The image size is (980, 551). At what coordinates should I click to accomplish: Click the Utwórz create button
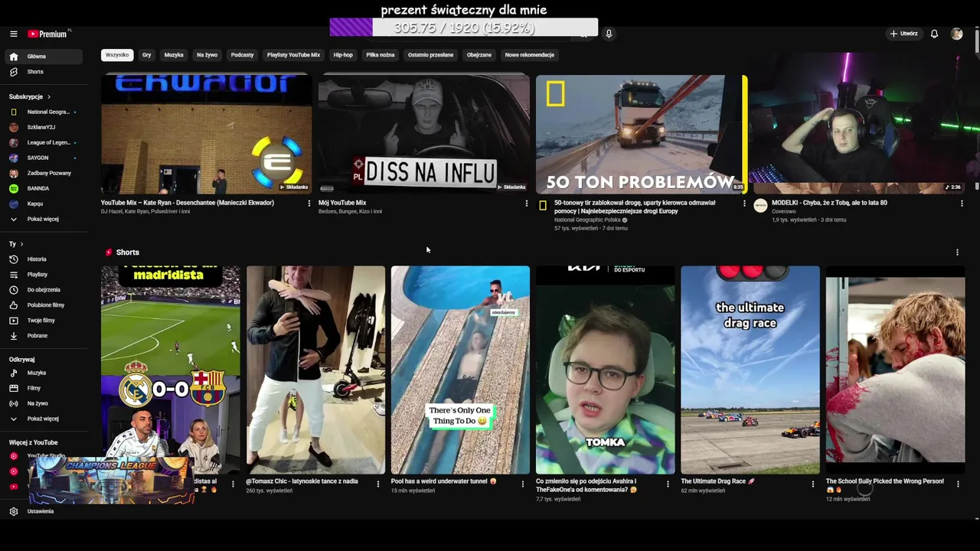coord(903,34)
